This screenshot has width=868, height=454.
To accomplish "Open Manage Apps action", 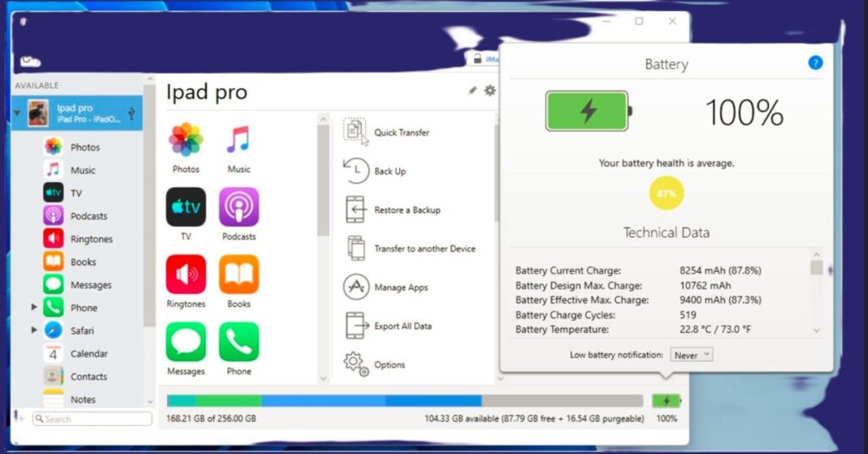I will (386, 287).
